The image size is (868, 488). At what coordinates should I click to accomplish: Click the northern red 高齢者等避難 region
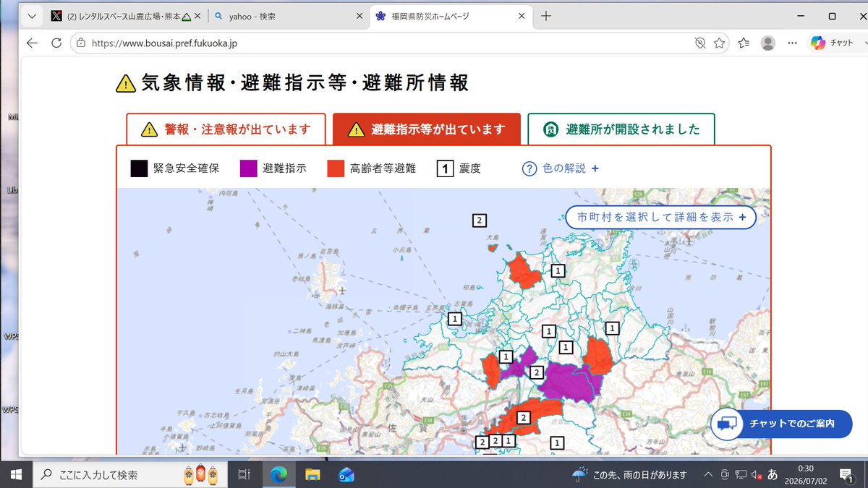click(x=524, y=273)
